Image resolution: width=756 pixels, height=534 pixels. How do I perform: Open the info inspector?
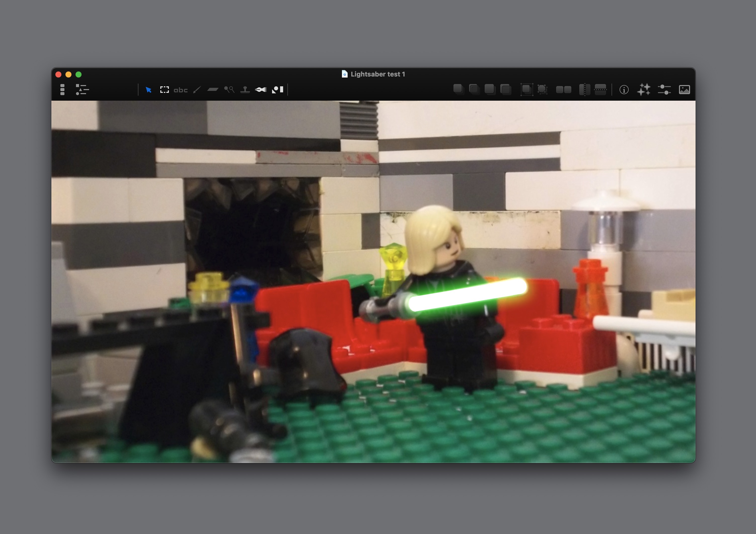click(x=624, y=90)
